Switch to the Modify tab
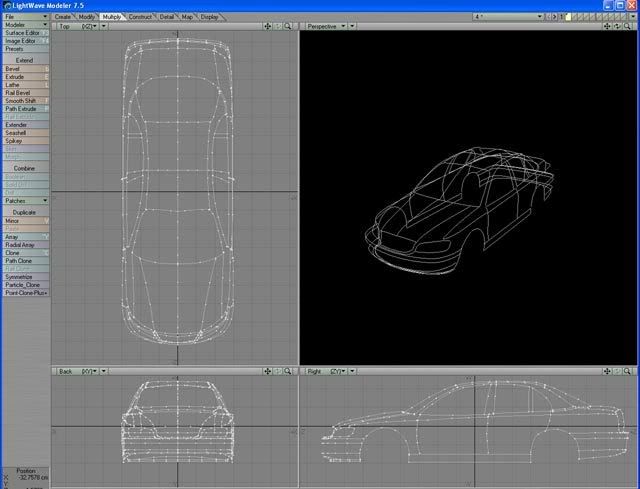This screenshot has width=640, height=489. click(87, 17)
